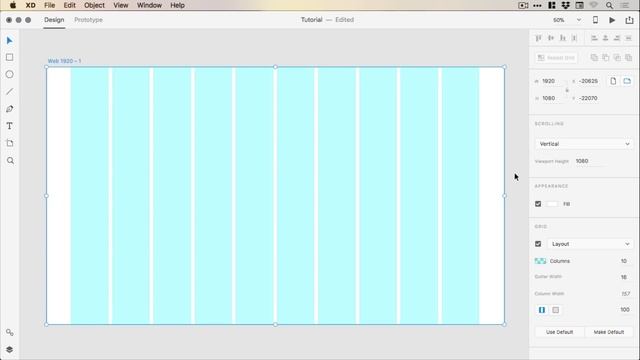The width and height of the screenshot is (640, 360).
Task: Click the align center horizontally icon
Action: coord(605,38)
